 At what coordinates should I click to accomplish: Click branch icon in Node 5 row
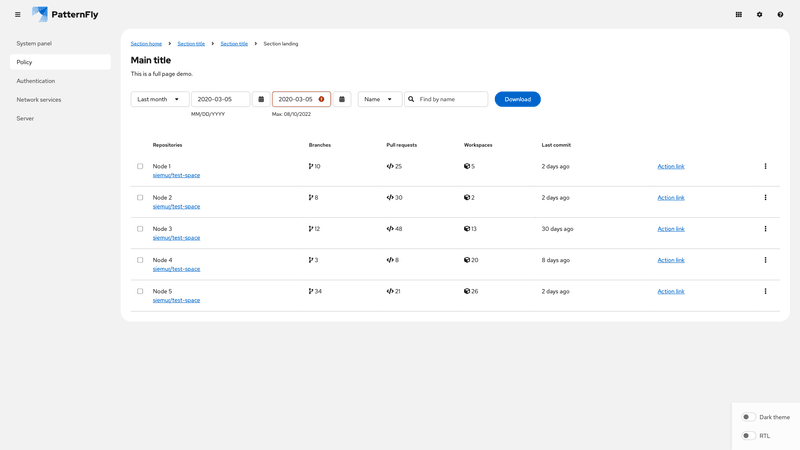311,291
